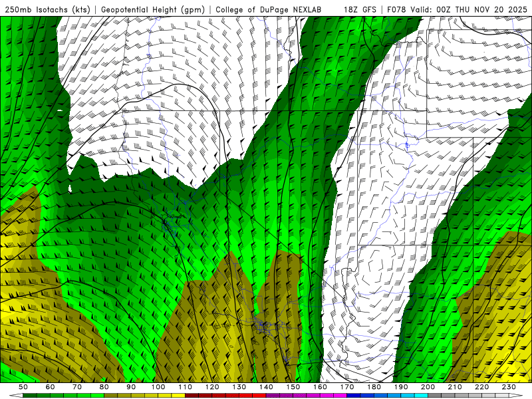
Task: Click the left arrow end of color bar
Action: 16,396
